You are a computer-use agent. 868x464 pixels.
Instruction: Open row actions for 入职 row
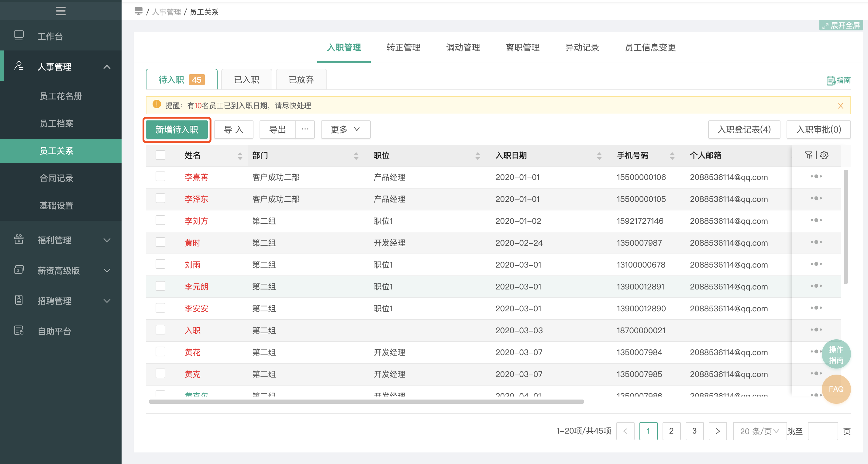click(x=816, y=330)
